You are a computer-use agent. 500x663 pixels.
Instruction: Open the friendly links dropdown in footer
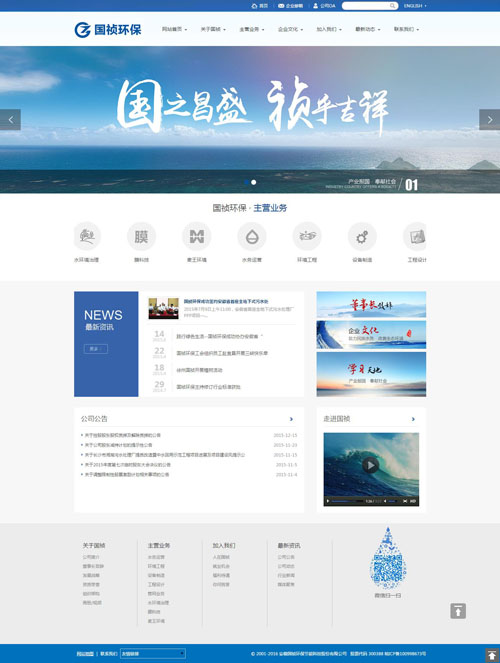(153, 653)
